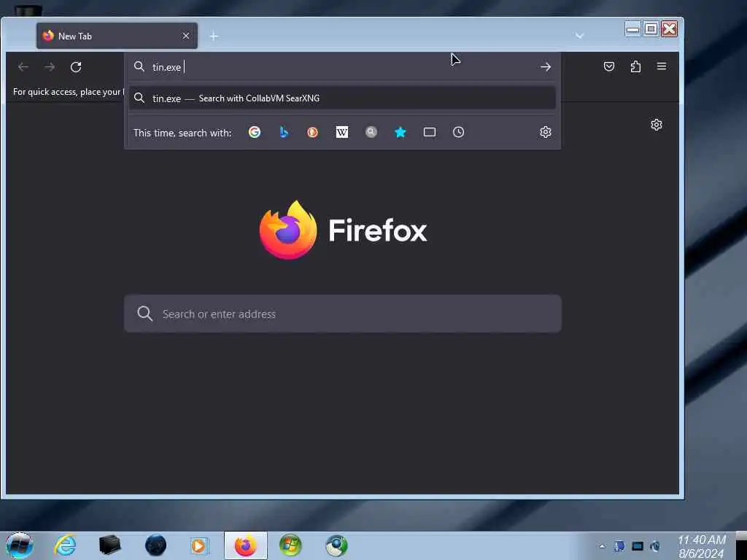Open the Save to Pocket icon
747x560 pixels.
[x=609, y=66]
